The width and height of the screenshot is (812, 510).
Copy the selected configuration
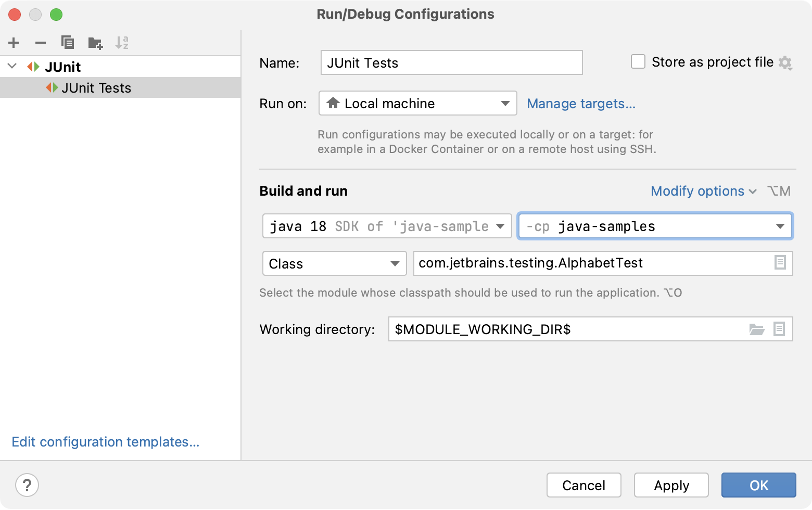[x=68, y=42]
